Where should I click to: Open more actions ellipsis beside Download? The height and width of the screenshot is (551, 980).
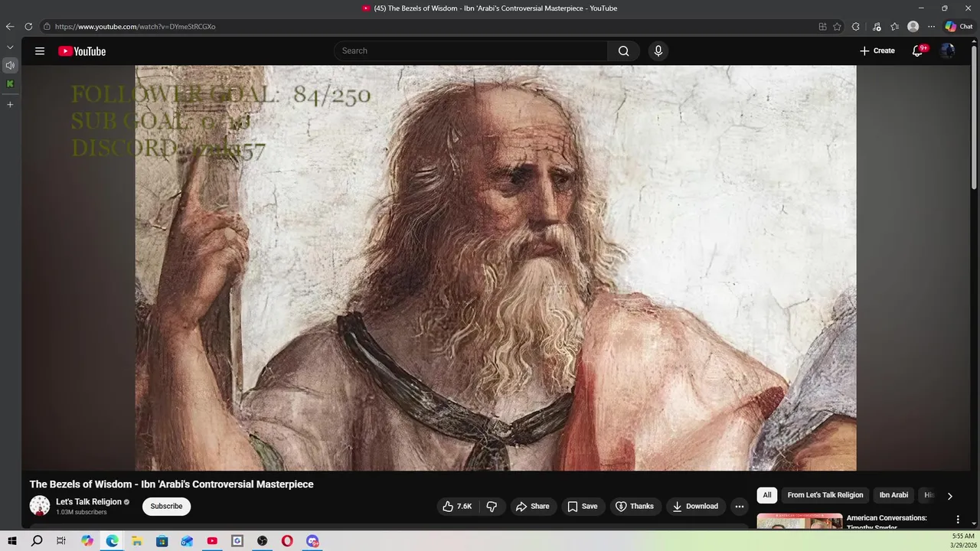739,507
